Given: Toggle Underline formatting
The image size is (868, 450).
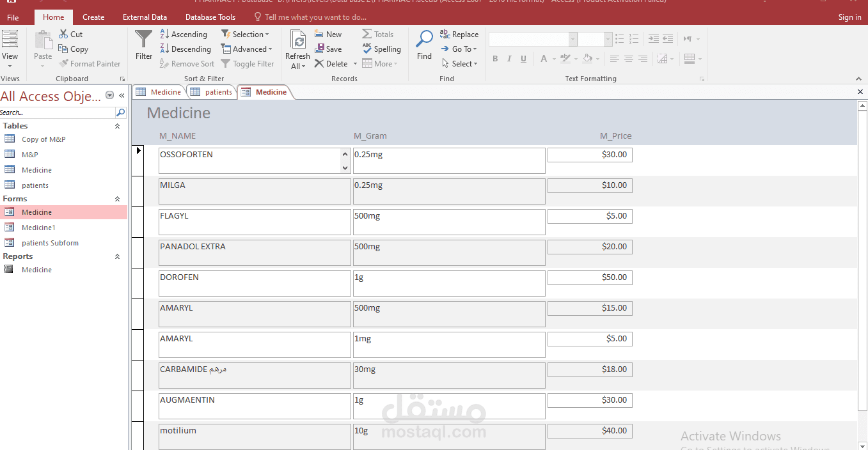Looking at the screenshot, I should (x=523, y=59).
